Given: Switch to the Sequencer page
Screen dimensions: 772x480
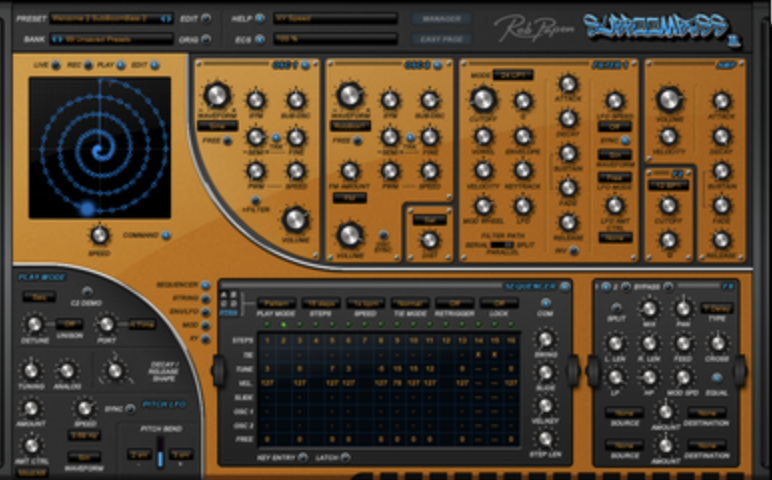Looking at the screenshot, I should [x=205, y=285].
